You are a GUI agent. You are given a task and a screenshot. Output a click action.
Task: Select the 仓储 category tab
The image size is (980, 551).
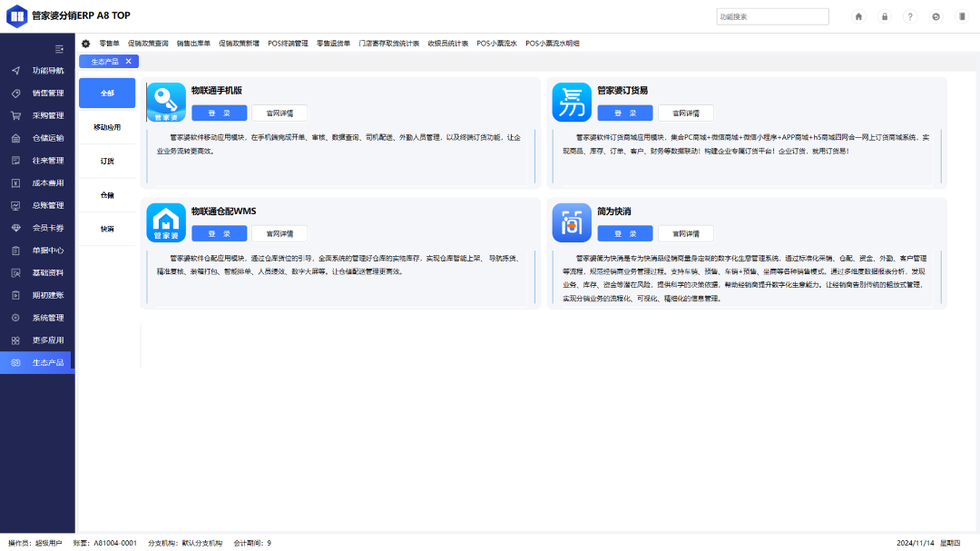[x=107, y=195]
